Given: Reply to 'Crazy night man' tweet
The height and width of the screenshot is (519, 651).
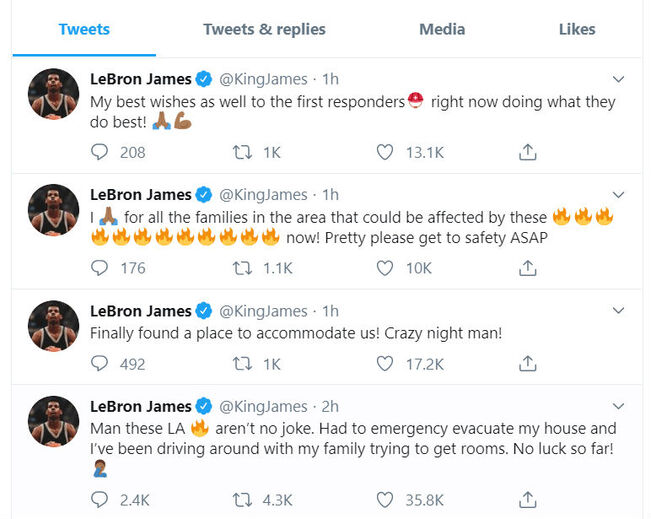Looking at the screenshot, I should pos(100,364).
